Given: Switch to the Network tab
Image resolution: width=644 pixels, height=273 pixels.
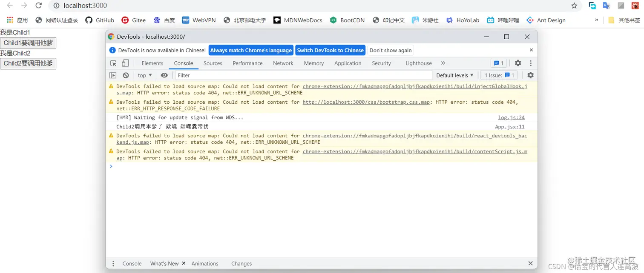Looking at the screenshot, I should [283, 63].
